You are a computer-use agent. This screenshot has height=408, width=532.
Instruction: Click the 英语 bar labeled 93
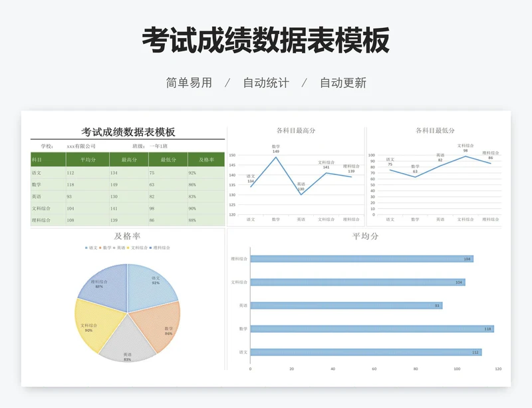tap(346, 306)
